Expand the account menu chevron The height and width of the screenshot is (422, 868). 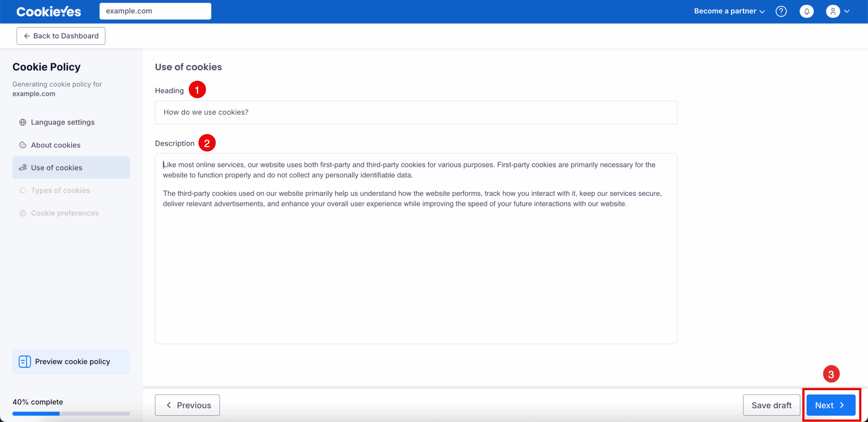pos(847,11)
